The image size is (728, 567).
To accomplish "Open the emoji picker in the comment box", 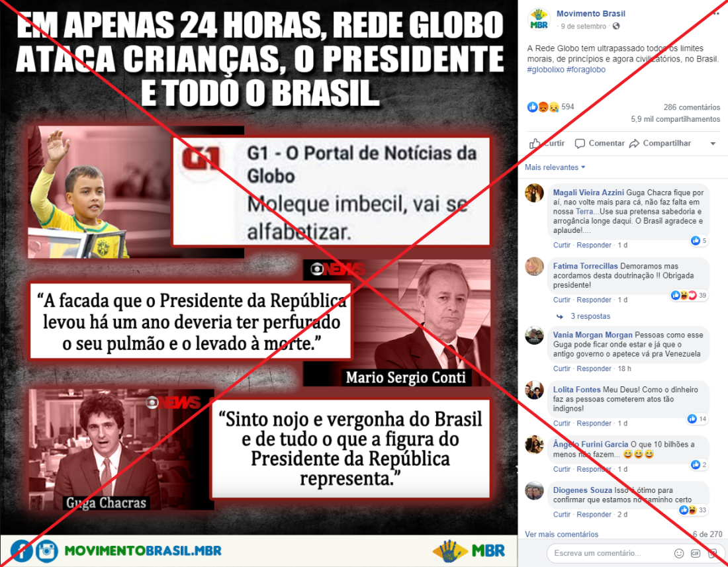I will pos(679,553).
